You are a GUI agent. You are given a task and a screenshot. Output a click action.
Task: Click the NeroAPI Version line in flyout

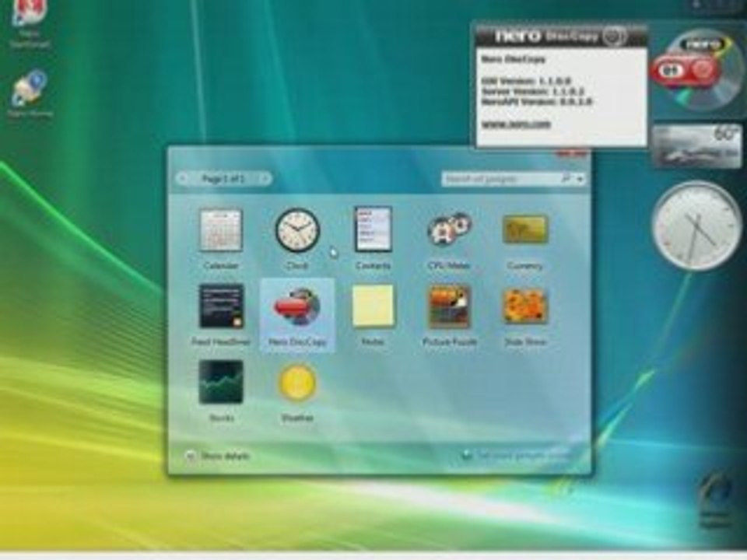(536, 101)
